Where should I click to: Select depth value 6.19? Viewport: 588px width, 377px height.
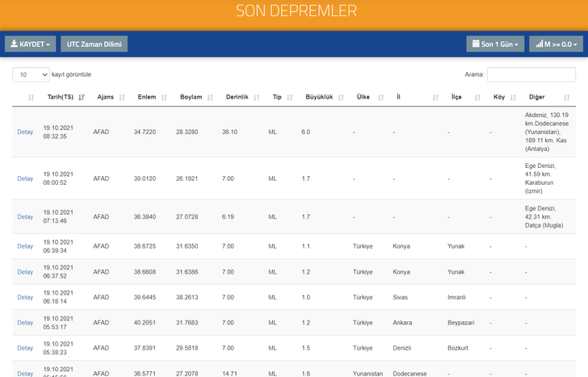[228, 216]
